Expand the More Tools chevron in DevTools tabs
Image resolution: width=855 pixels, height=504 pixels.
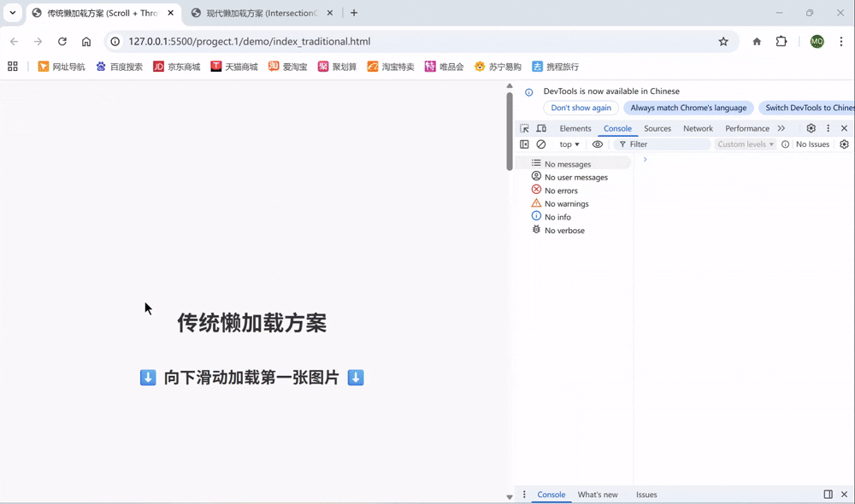pos(781,127)
